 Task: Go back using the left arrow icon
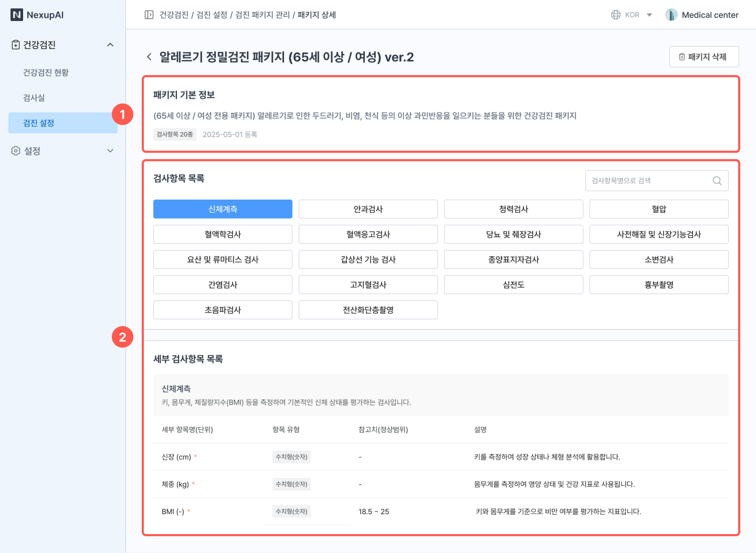pyautogui.click(x=149, y=57)
